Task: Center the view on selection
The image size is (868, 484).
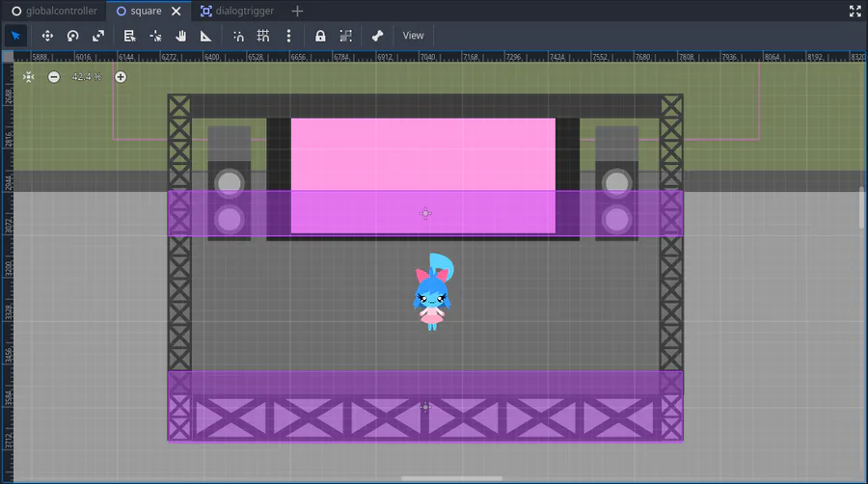Action: point(28,77)
